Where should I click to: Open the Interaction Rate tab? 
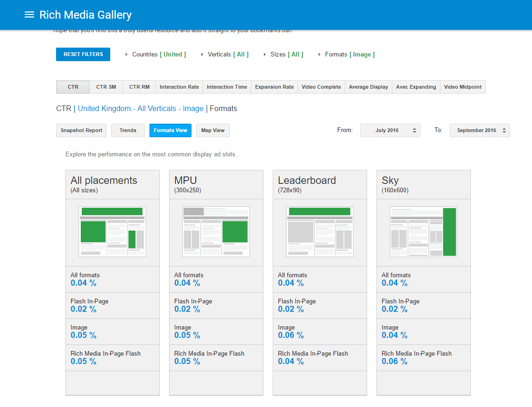point(179,87)
